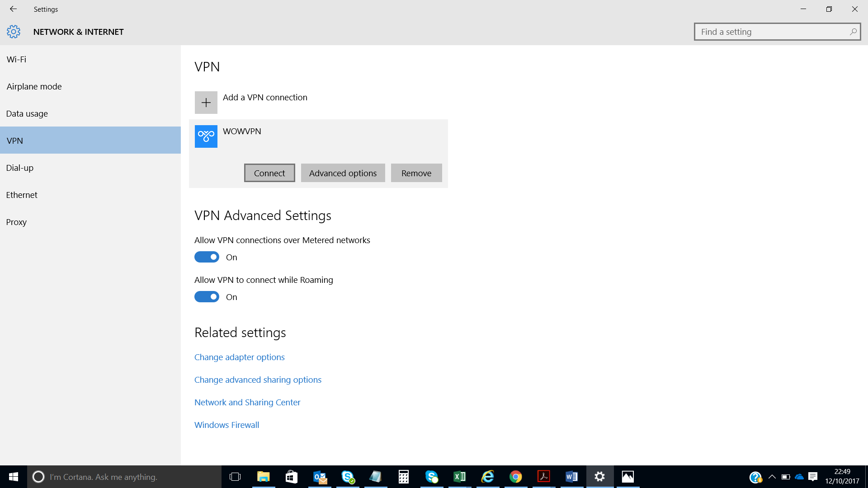Viewport: 868px width, 488px height.
Task: Click the help question mark tray icon
Action: tap(755, 477)
